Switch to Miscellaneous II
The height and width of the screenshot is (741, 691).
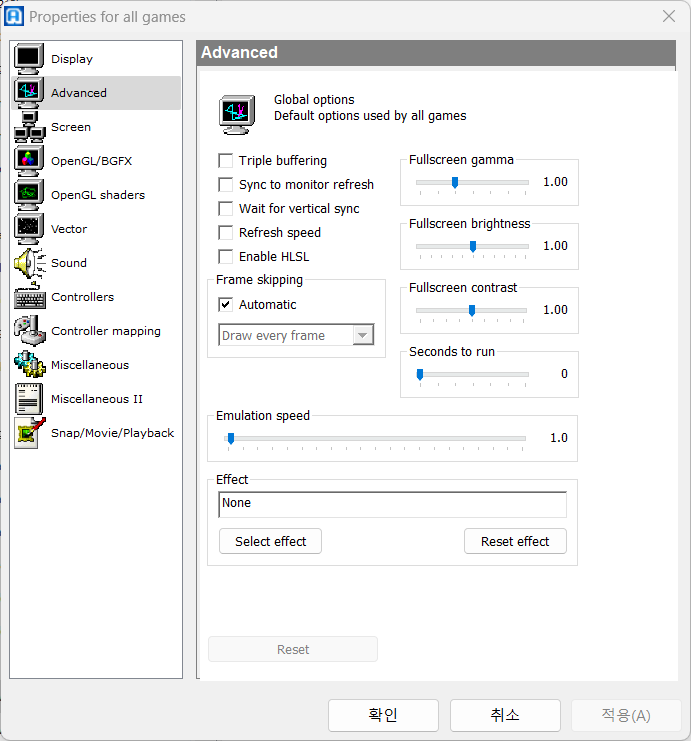click(x=97, y=399)
